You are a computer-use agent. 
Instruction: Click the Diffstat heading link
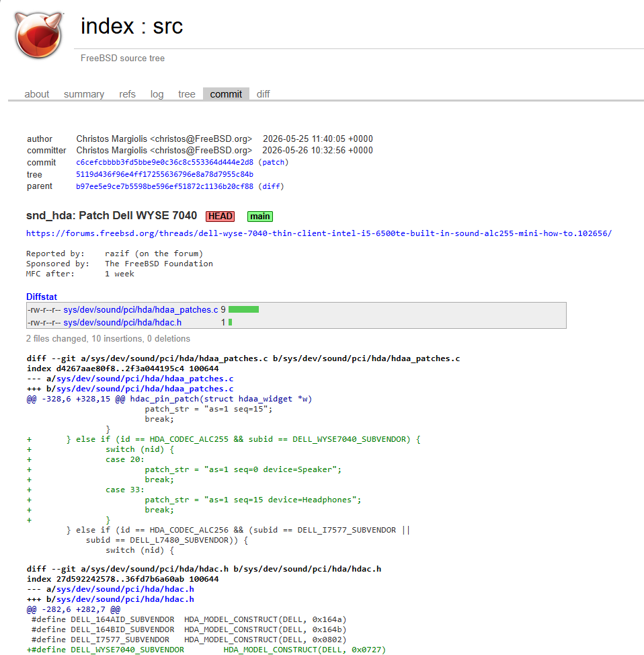coord(42,297)
